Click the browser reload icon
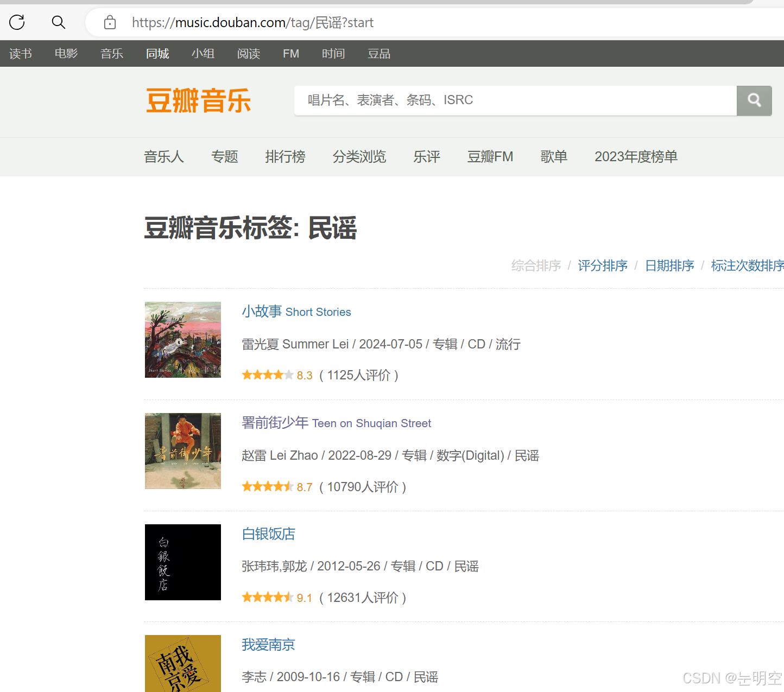Screen dimensions: 784x692 [17, 22]
